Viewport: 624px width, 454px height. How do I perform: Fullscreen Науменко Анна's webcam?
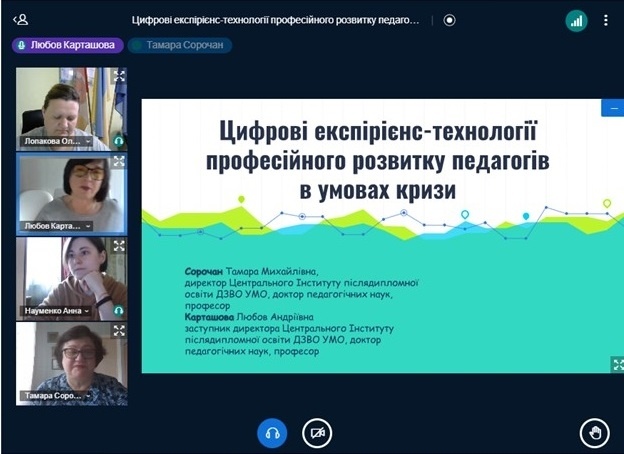[120, 245]
